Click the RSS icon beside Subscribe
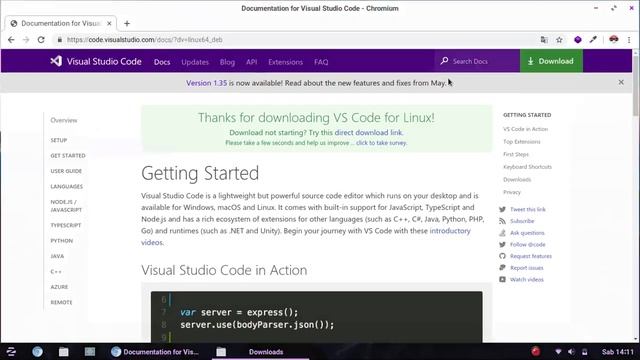Screen dimensions: 640x360 (x=502, y=221)
